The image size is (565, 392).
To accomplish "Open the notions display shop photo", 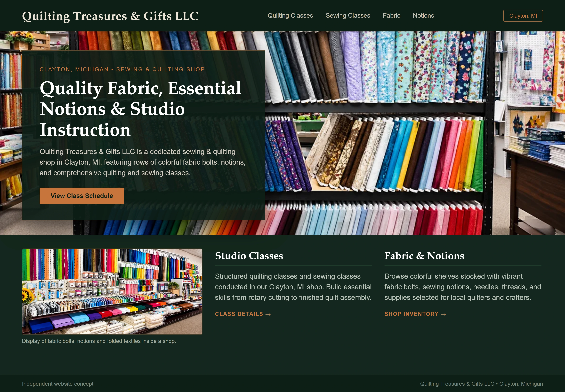I will (112, 292).
